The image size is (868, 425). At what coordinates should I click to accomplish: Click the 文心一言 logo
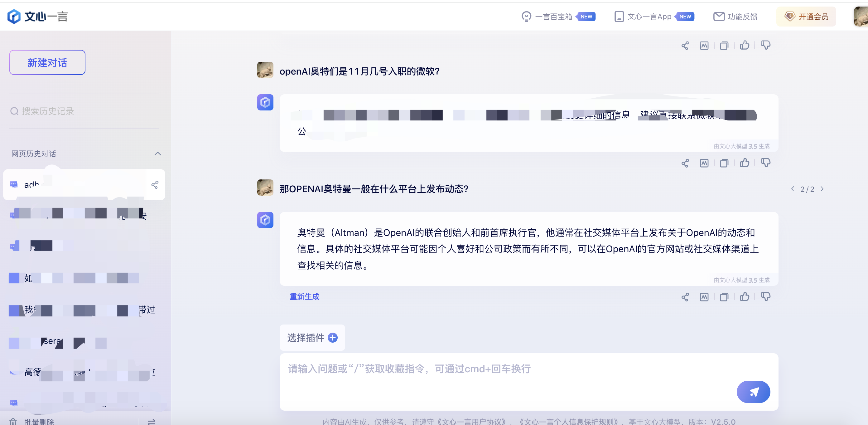(38, 16)
